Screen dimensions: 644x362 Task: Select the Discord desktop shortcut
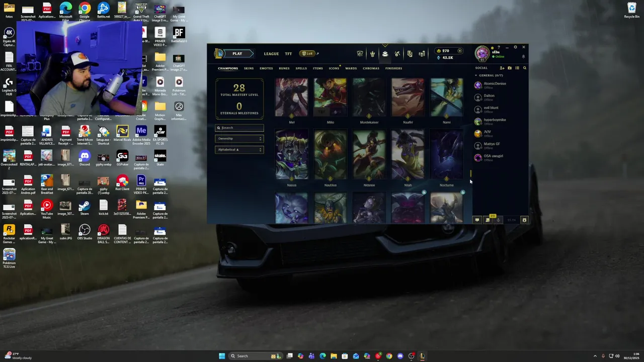pos(85,158)
